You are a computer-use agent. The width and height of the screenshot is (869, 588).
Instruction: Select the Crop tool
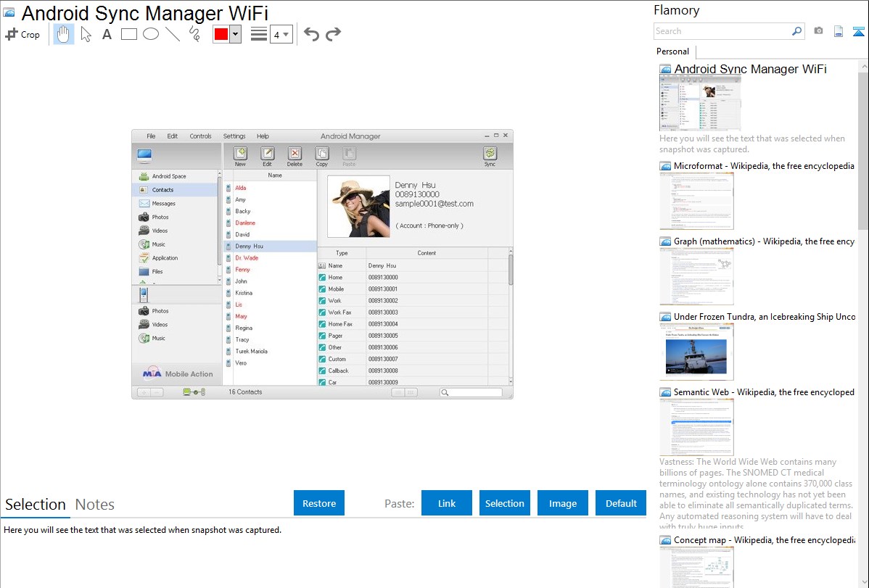22,34
